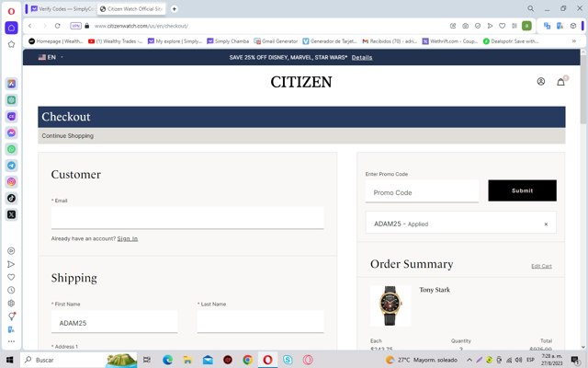The height and width of the screenshot is (368, 588).
Task: Click the sidebar three-dots more button
Action: (11, 341)
